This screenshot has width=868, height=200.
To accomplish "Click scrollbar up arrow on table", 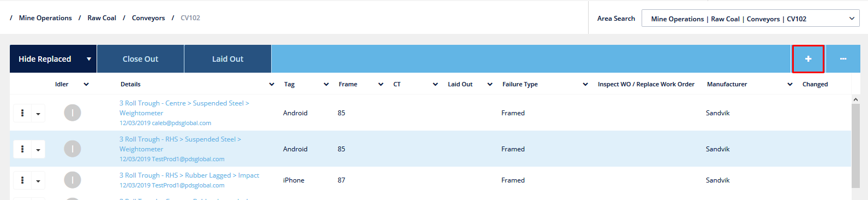I will pos(855,99).
